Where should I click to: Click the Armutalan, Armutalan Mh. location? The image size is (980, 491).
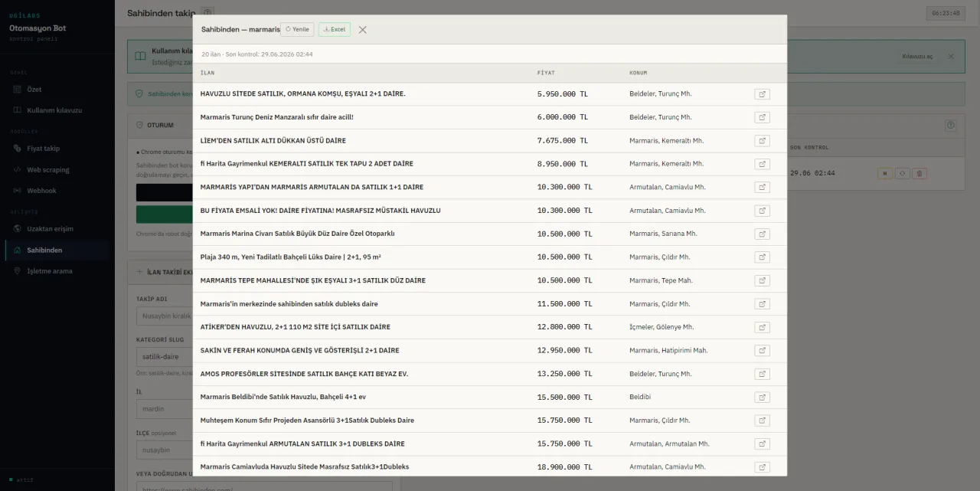tap(669, 444)
